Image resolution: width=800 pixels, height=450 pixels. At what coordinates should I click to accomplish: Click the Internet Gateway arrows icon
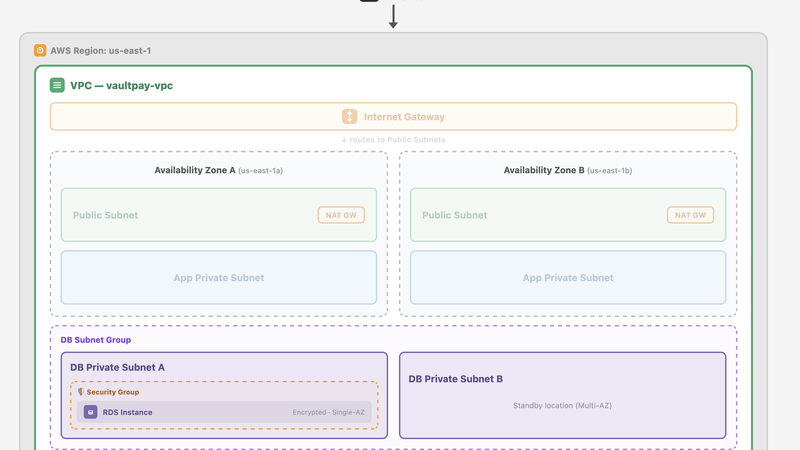click(x=349, y=116)
